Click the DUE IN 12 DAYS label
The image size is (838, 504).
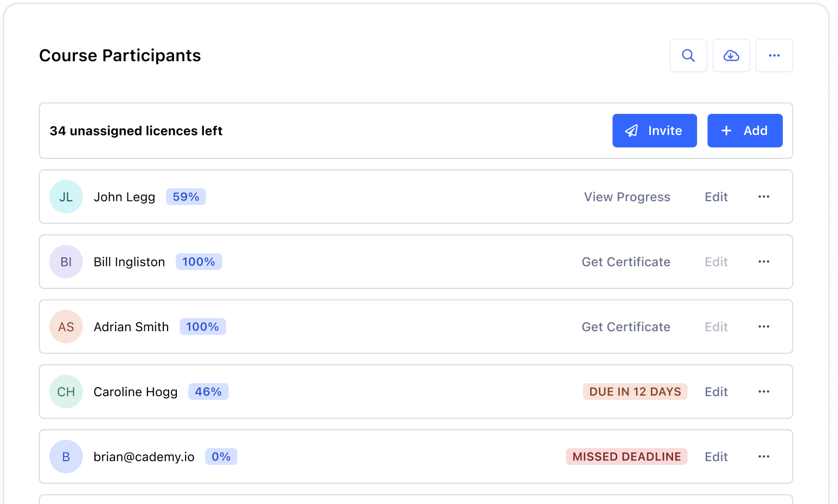(635, 392)
